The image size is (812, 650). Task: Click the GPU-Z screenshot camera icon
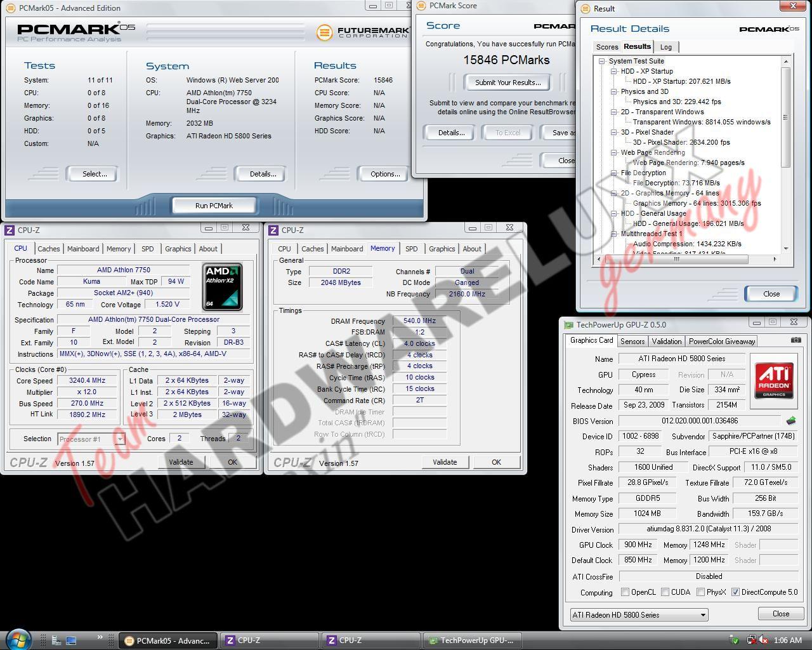tap(796, 340)
